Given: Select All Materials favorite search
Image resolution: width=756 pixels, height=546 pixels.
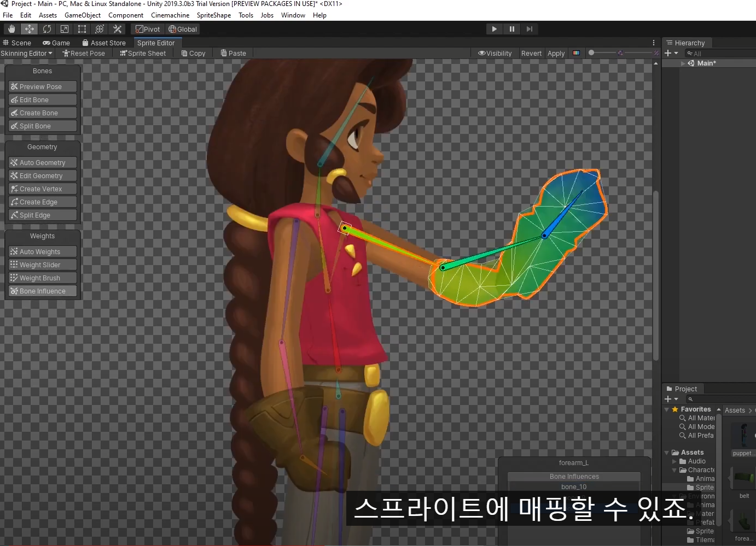Looking at the screenshot, I should (697, 418).
